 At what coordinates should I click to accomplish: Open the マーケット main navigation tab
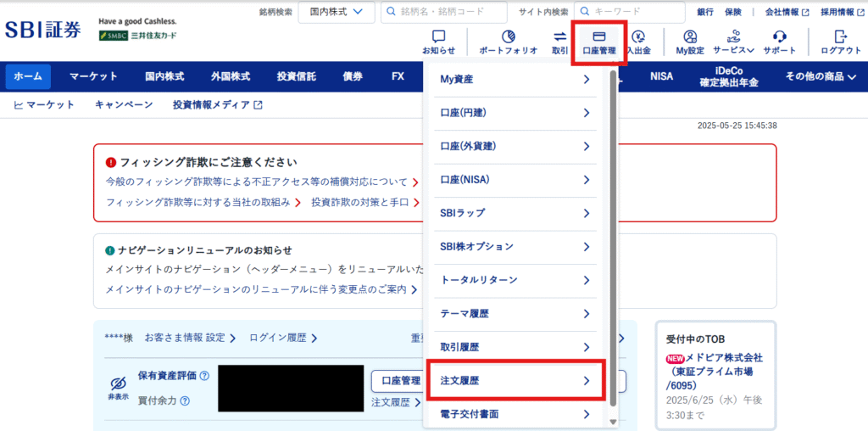[93, 76]
